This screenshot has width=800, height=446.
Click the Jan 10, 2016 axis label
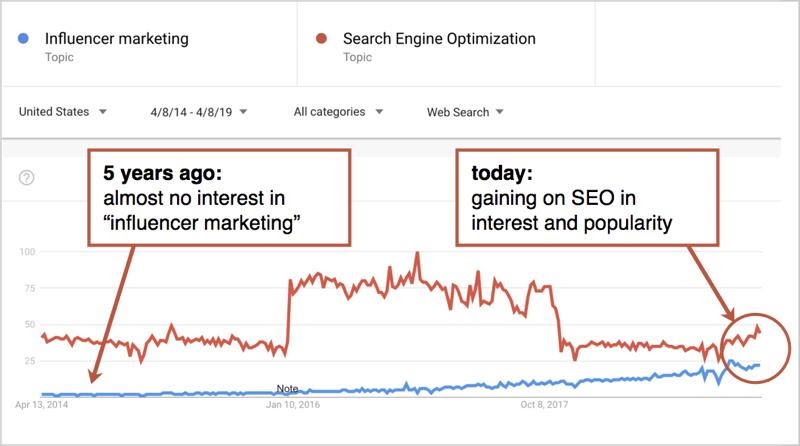coord(293,405)
